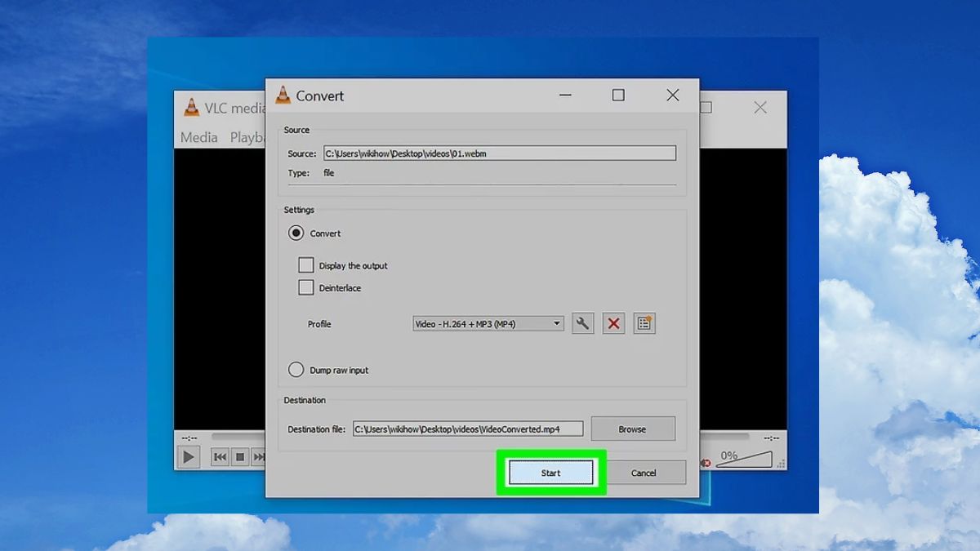
Task: Click the VLC cone icon in Convert title bar
Action: point(283,95)
